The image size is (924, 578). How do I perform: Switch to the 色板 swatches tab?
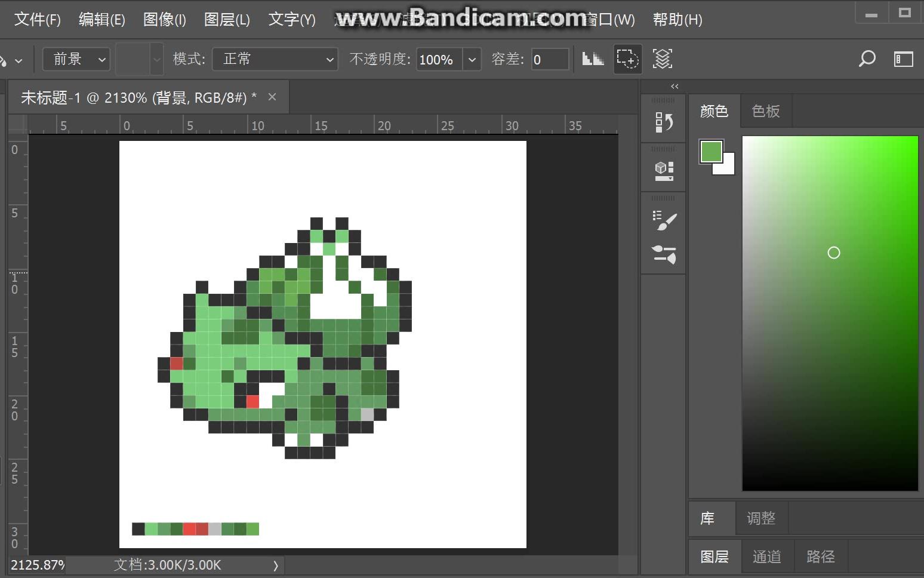click(766, 111)
